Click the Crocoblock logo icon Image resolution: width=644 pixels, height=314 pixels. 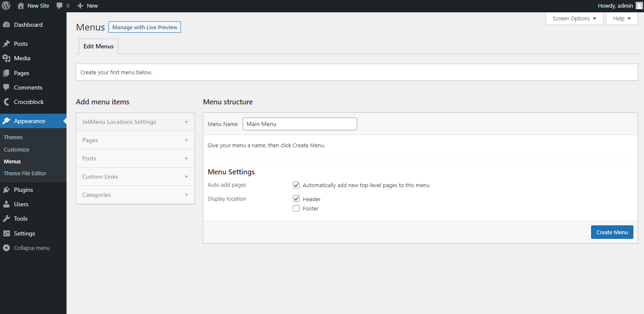[x=6, y=102]
